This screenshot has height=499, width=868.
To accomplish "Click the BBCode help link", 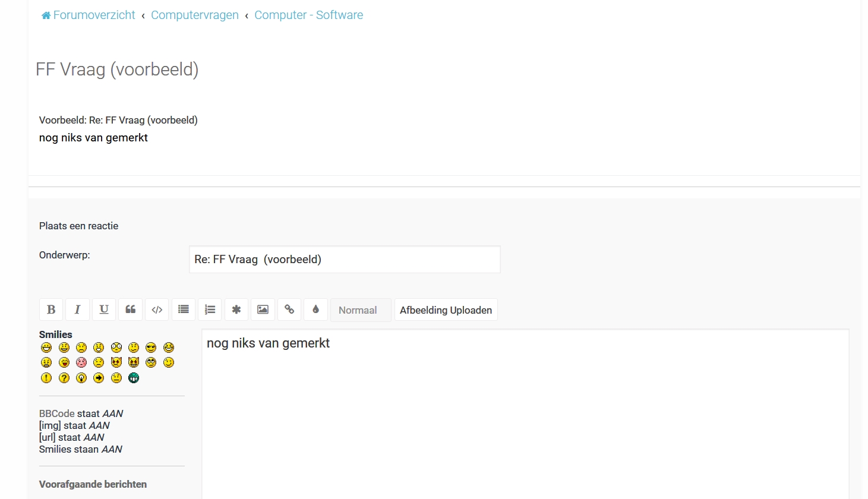I will (56, 413).
